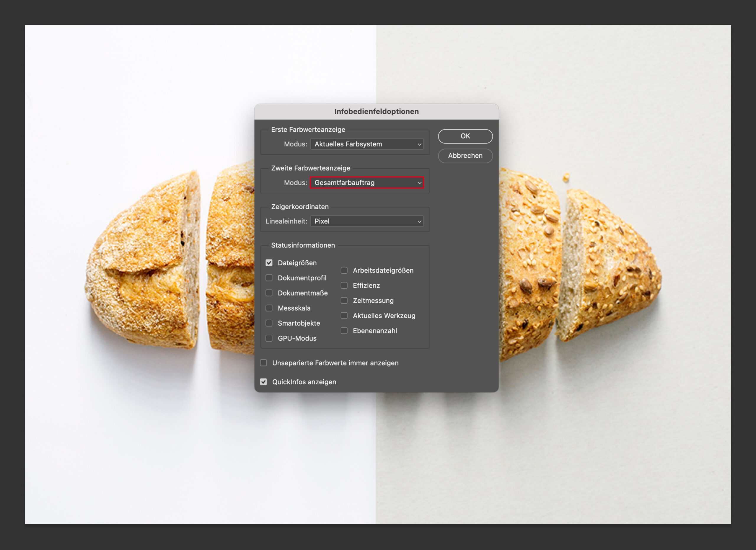Check the Arbeitsdateigrößen box
Image resolution: width=756 pixels, height=550 pixels.
click(344, 270)
